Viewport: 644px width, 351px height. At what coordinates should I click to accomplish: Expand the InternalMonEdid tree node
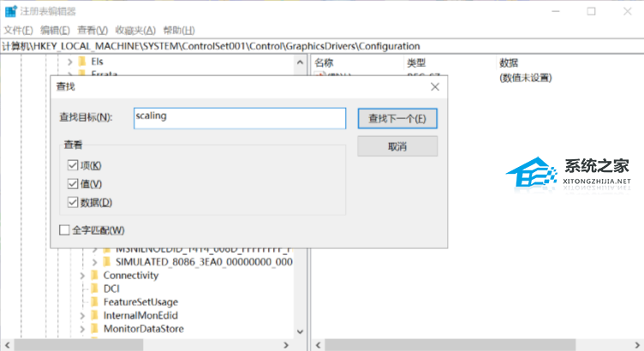pyautogui.click(x=82, y=316)
